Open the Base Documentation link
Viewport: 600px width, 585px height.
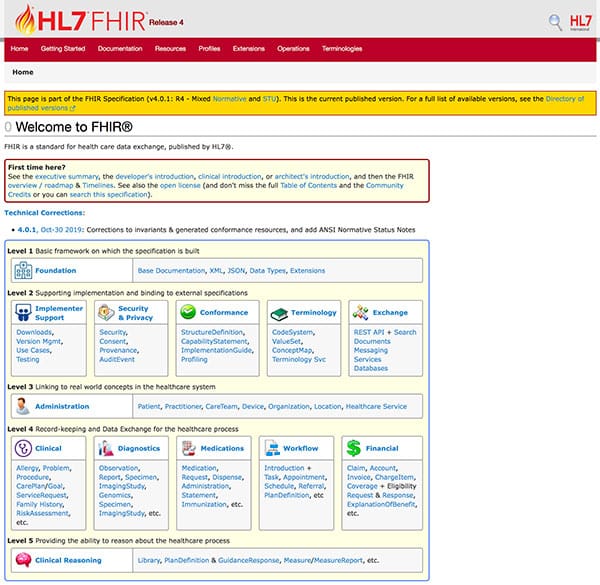point(171,271)
